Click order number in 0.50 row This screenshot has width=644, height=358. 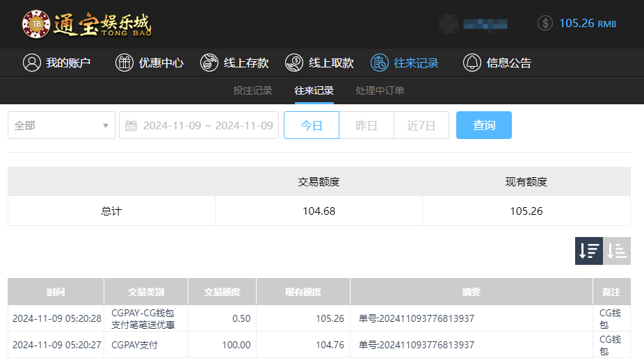click(417, 318)
